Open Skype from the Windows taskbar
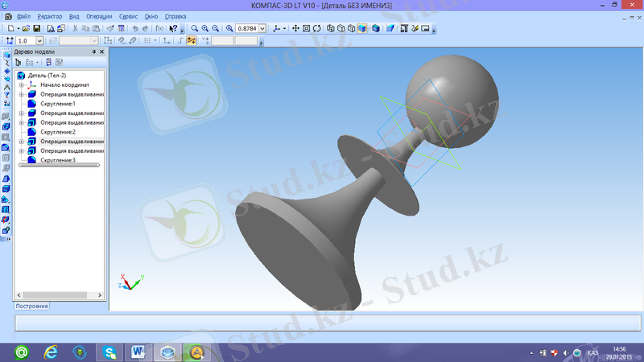This screenshot has height=362, width=644. pos(109,352)
